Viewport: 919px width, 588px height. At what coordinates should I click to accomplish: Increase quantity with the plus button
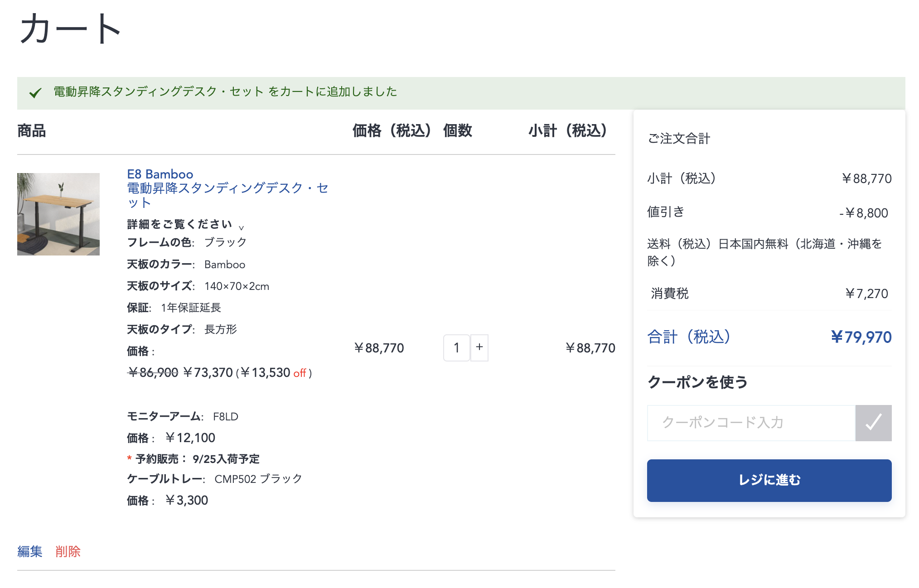tap(479, 347)
